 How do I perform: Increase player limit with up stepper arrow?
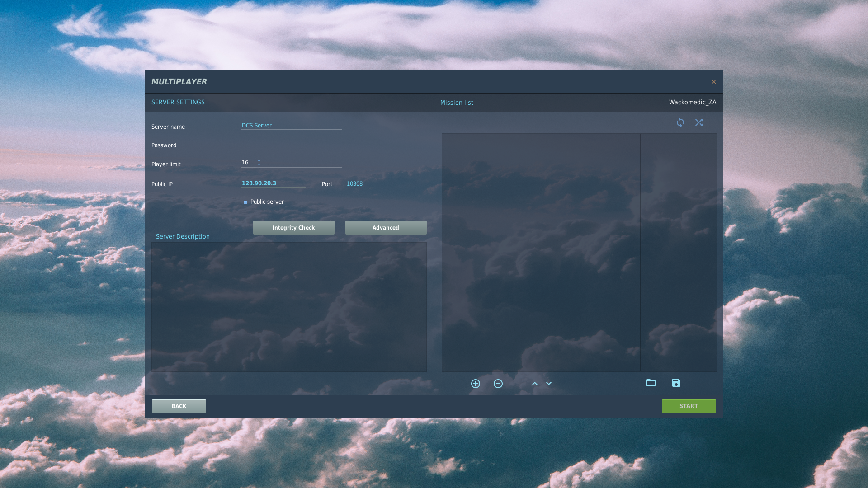coord(259,160)
